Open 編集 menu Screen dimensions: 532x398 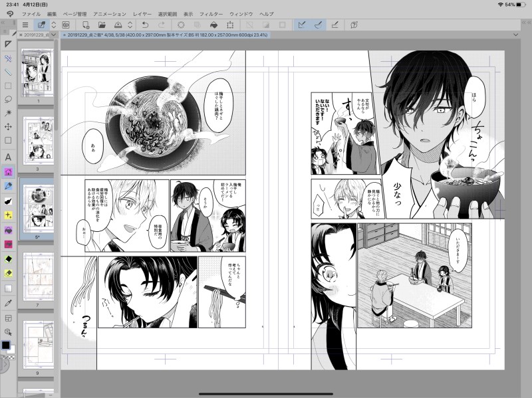point(52,14)
